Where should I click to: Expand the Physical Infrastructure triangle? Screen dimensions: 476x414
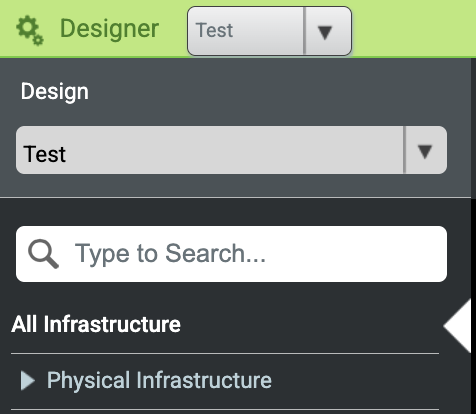[x=27, y=380]
